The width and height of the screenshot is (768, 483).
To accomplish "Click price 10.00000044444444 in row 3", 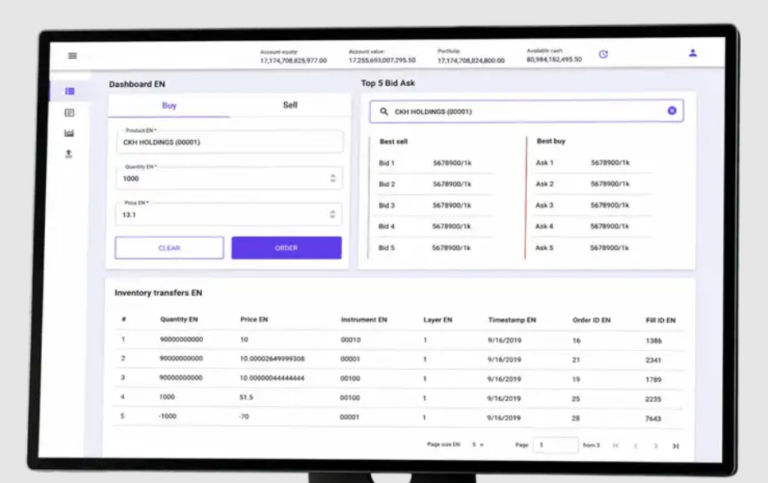I will pyautogui.click(x=272, y=378).
